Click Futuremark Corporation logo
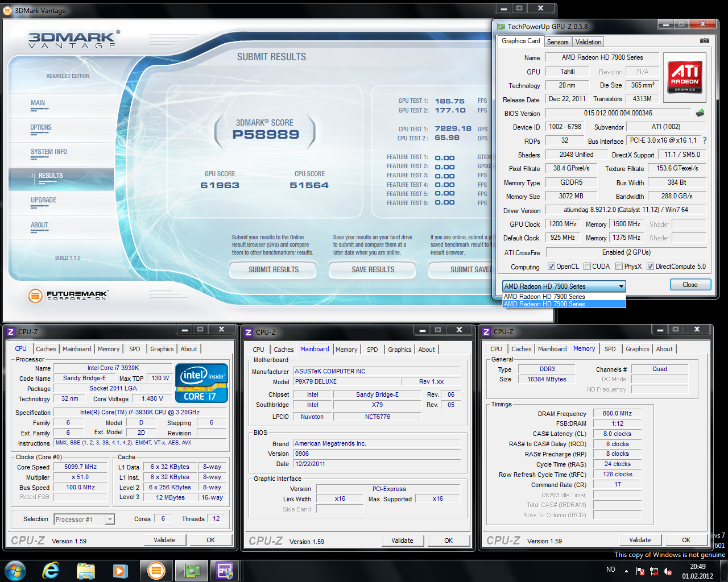The height and width of the screenshot is (582, 728). pos(68,295)
